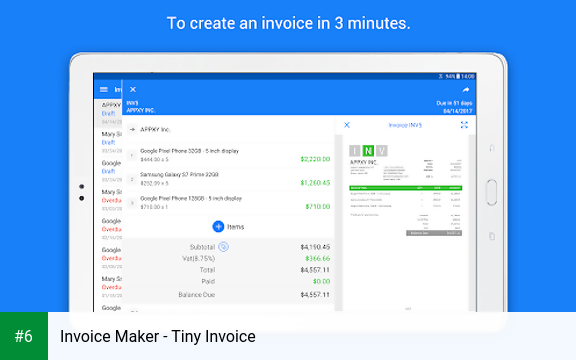Open the hamburger menu in invoice list
This screenshot has width=576, height=360.
pos(104,90)
